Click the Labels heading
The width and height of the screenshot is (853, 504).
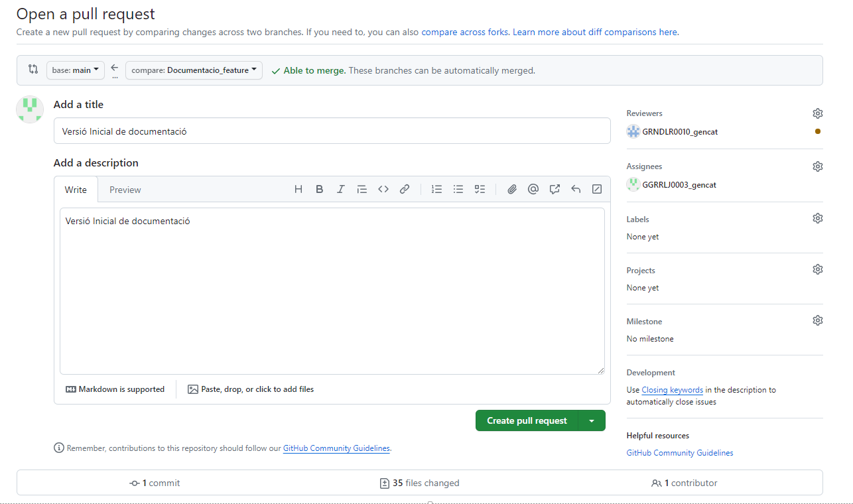click(x=637, y=219)
